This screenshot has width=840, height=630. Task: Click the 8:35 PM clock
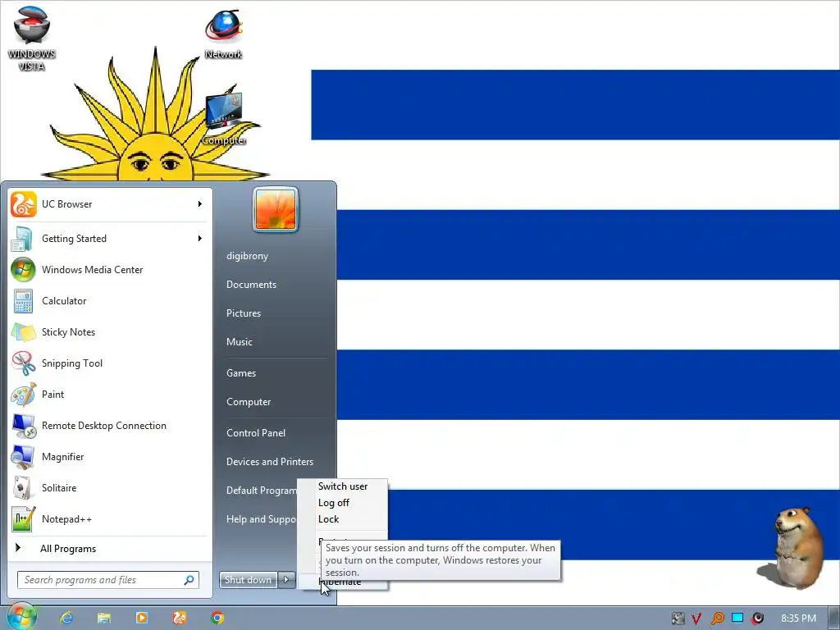[x=798, y=619]
